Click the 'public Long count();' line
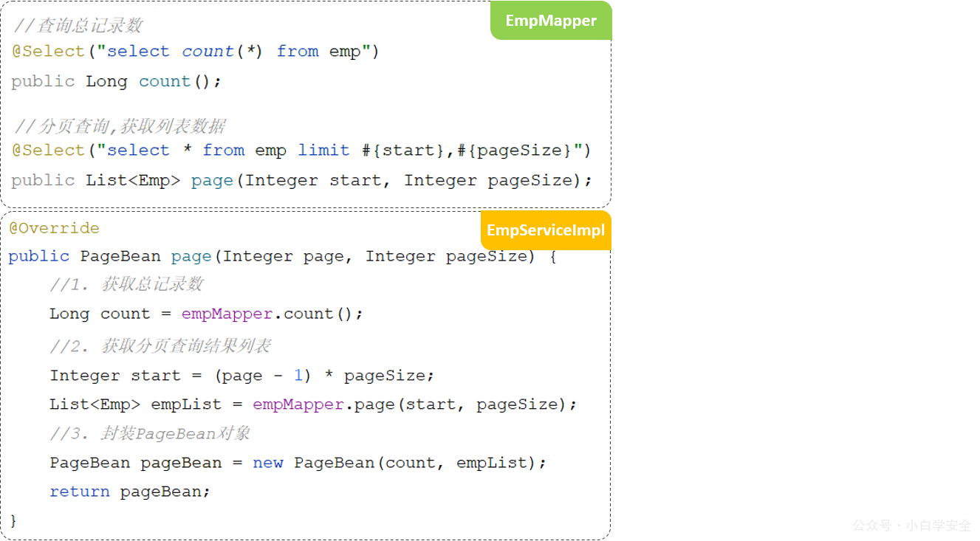Image resolution: width=980 pixels, height=541 pixels. click(117, 81)
